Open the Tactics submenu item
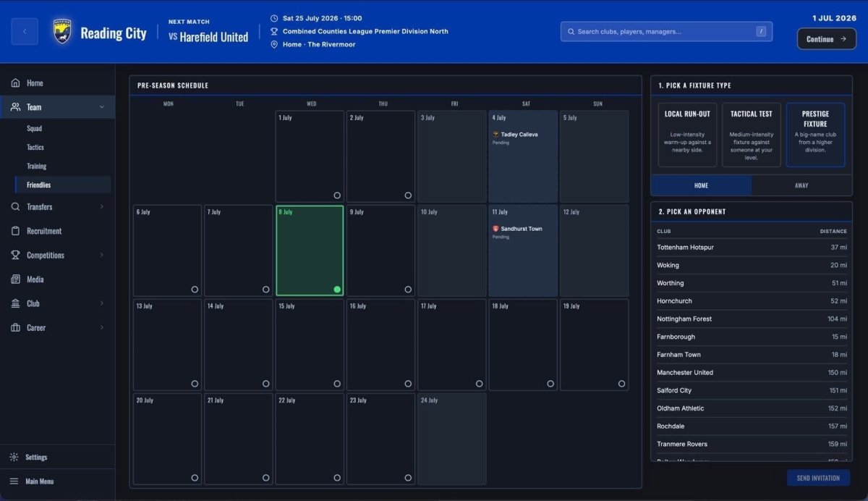868x501 pixels. (x=64, y=148)
